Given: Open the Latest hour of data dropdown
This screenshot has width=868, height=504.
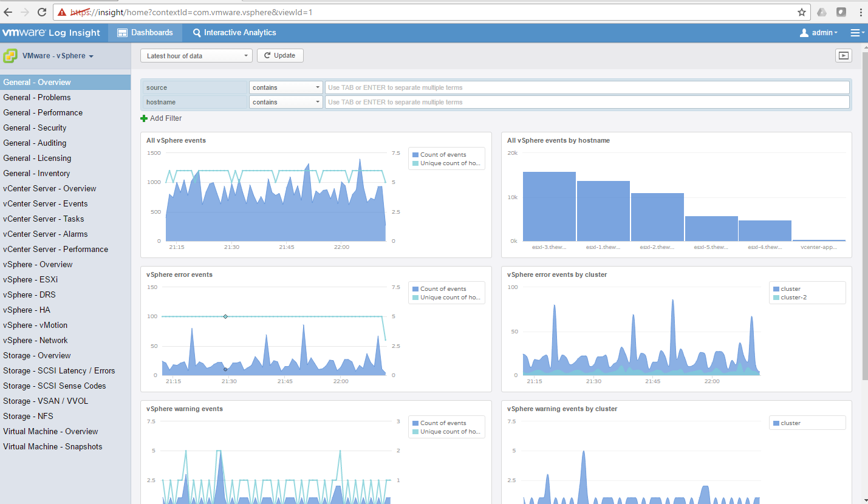Looking at the screenshot, I should (x=196, y=56).
